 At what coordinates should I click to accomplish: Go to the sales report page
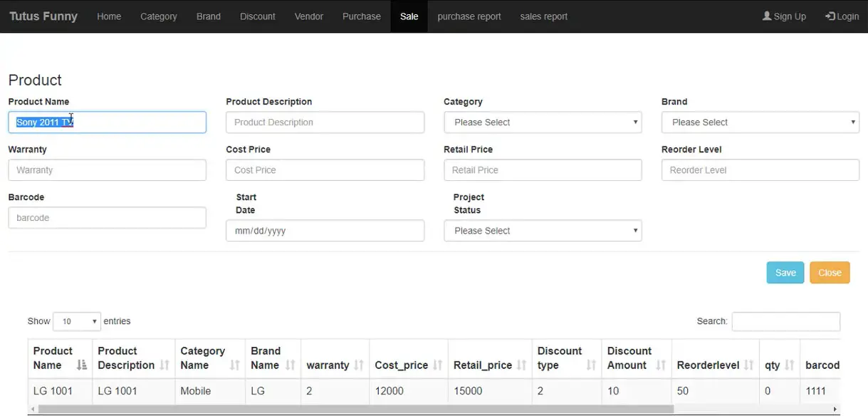[543, 16]
